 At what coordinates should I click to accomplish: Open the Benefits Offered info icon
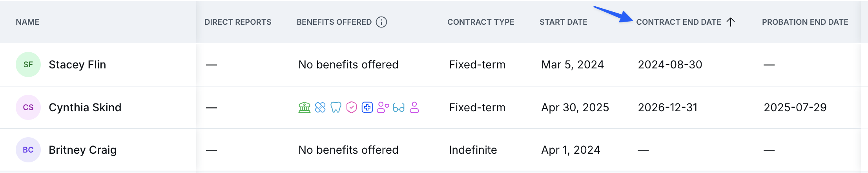[381, 22]
